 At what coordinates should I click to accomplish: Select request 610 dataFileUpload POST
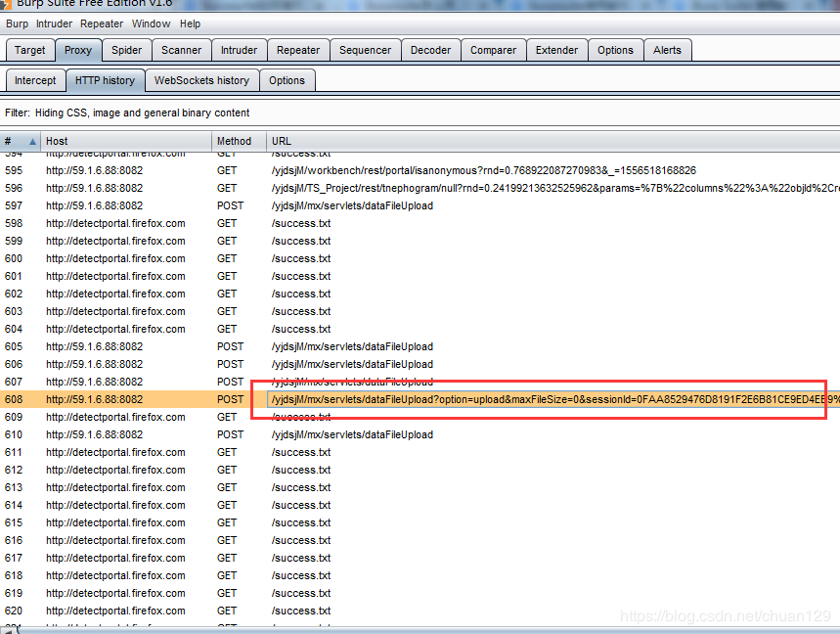coord(420,434)
